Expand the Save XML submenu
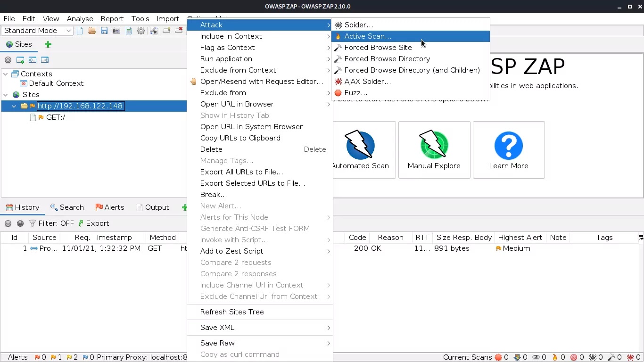Viewport: 644px width, 362px height. (x=260, y=328)
